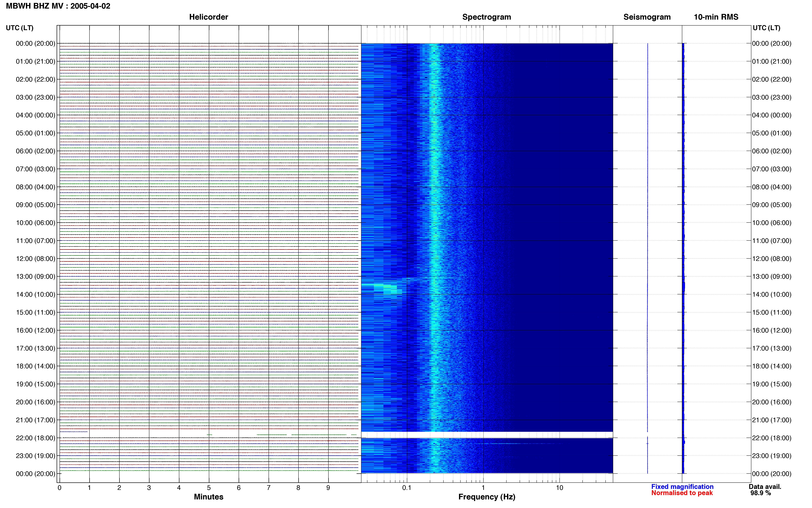Click the 9 tick on the Minutes axis

[328, 487]
